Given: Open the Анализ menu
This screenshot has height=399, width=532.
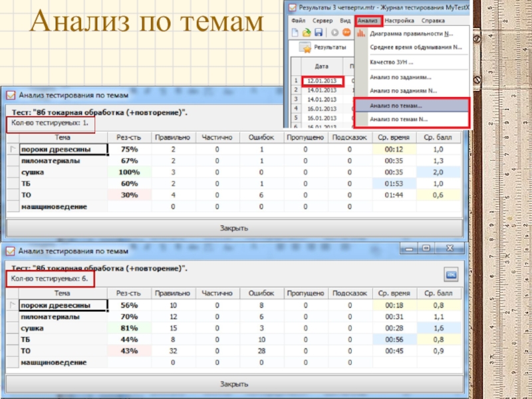Looking at the screenshot, I should (367, 21).
